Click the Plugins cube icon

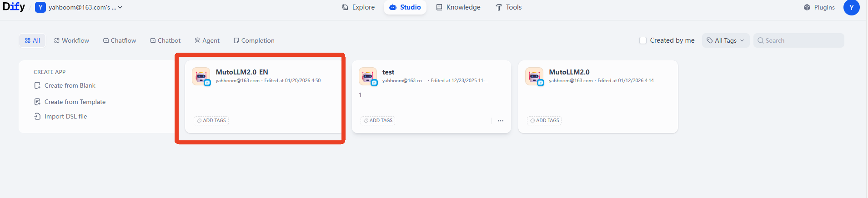coord(807,7)
